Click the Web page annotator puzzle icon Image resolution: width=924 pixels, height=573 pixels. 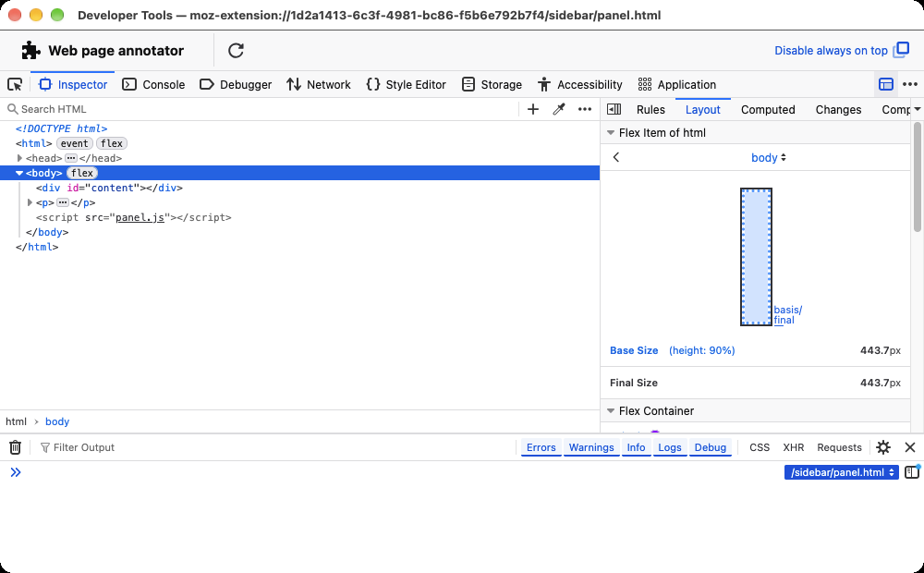pyautogui.click(x=30, y=51)
